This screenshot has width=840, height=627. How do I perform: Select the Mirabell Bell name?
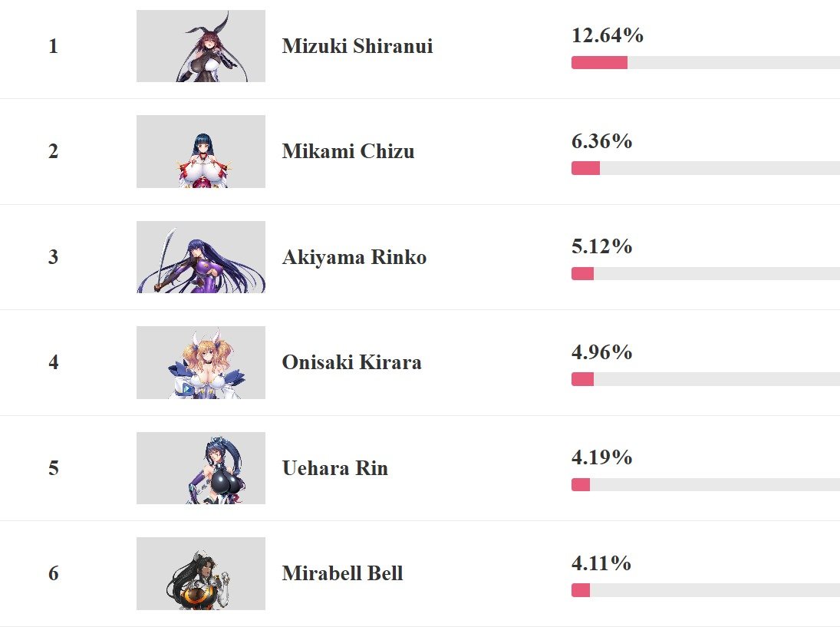(x=342, y=573)
